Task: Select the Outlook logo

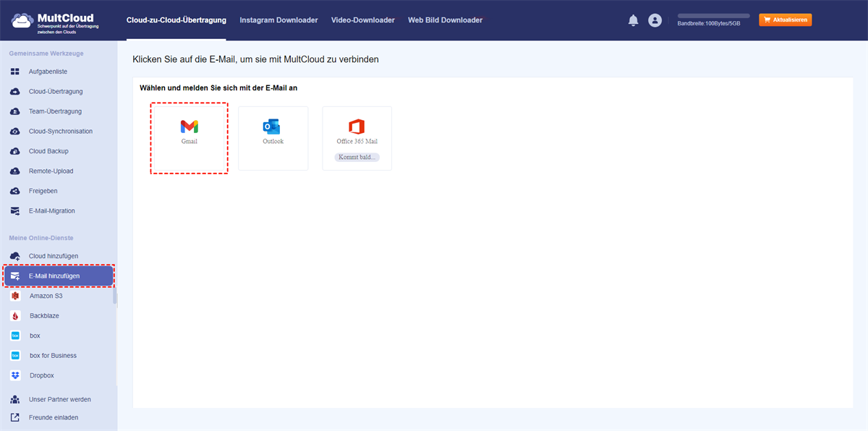Action: pos(272,127)
